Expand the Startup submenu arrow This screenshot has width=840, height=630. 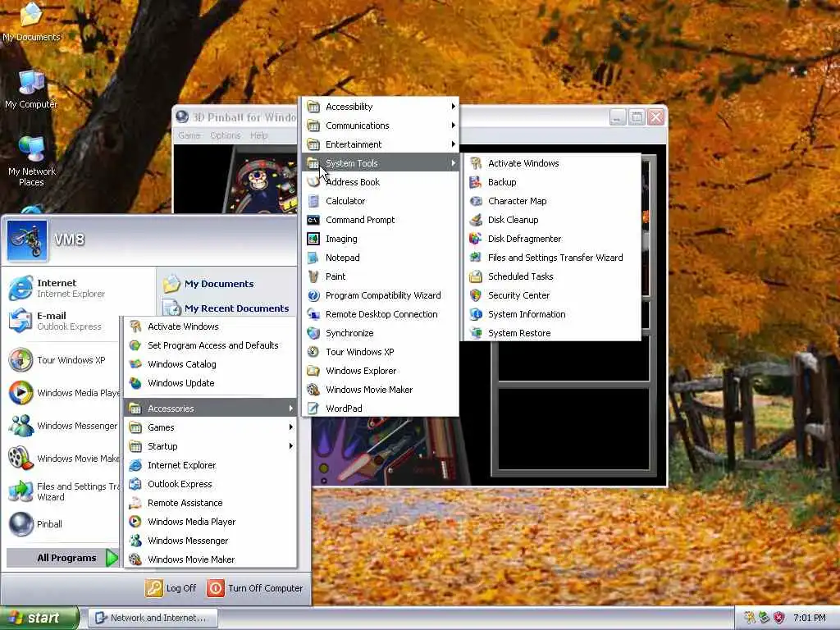click(x=291, y=445)
